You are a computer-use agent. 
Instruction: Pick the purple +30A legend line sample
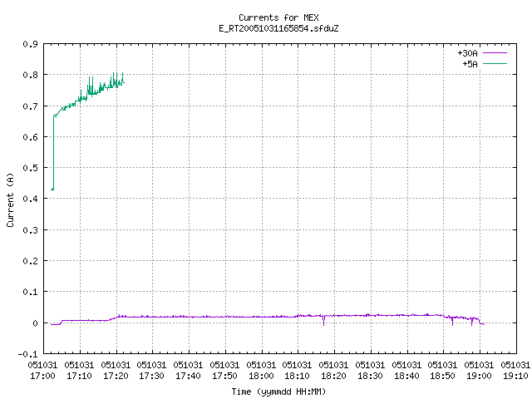pos(495,53)
